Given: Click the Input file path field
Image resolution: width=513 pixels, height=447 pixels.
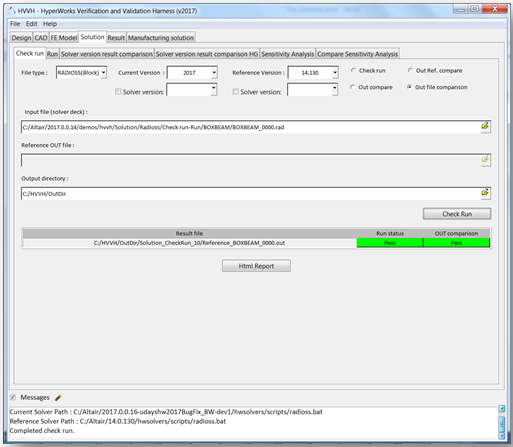Looking at the screenshot, I should click(x=251, y=127).
